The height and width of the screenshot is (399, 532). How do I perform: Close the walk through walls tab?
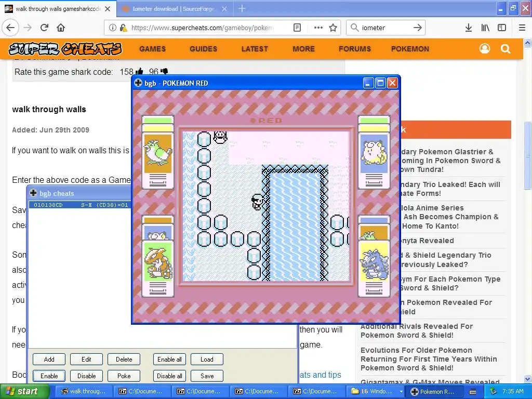tap(108, 9)
